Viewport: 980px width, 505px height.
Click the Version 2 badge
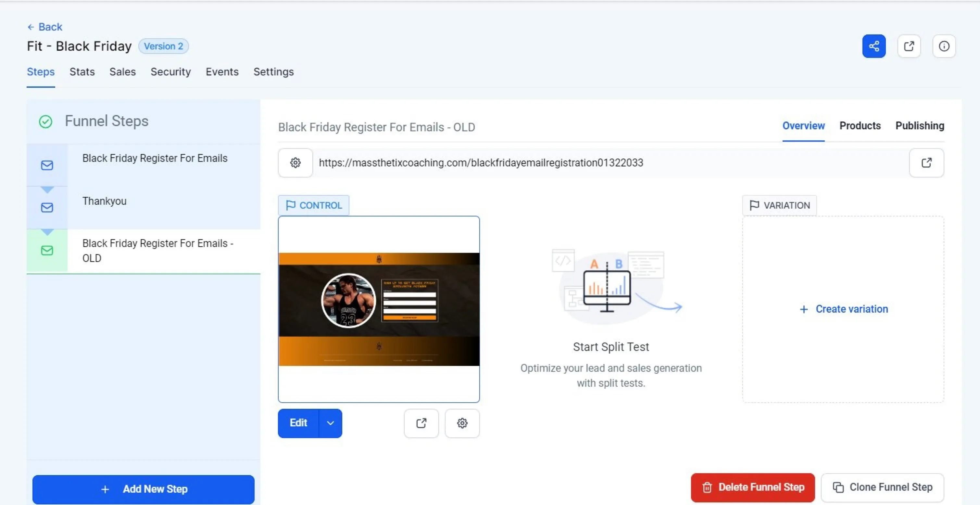click(163, 46)
